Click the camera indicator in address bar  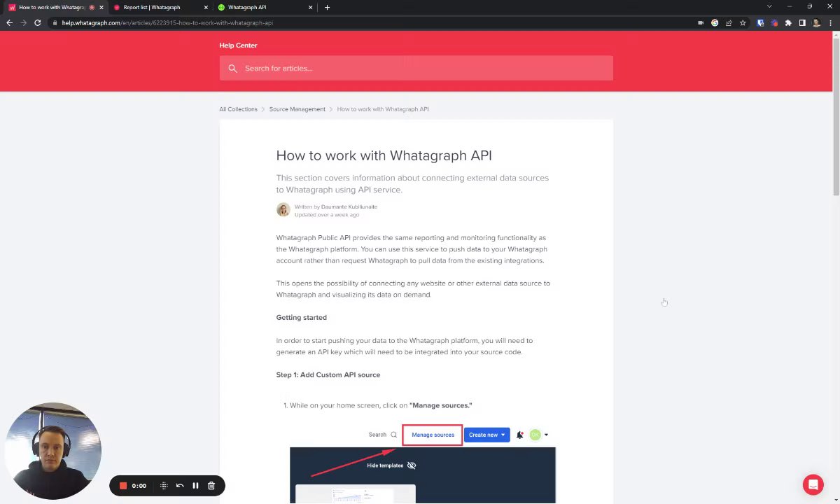pos(701,22)
